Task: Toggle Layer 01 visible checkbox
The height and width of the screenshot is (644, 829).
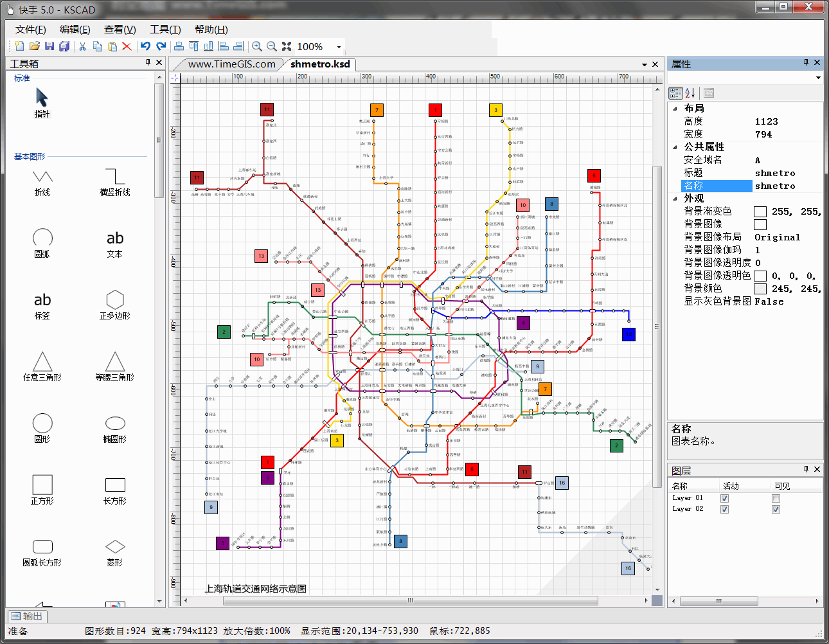Action: (x=776, y=498)
